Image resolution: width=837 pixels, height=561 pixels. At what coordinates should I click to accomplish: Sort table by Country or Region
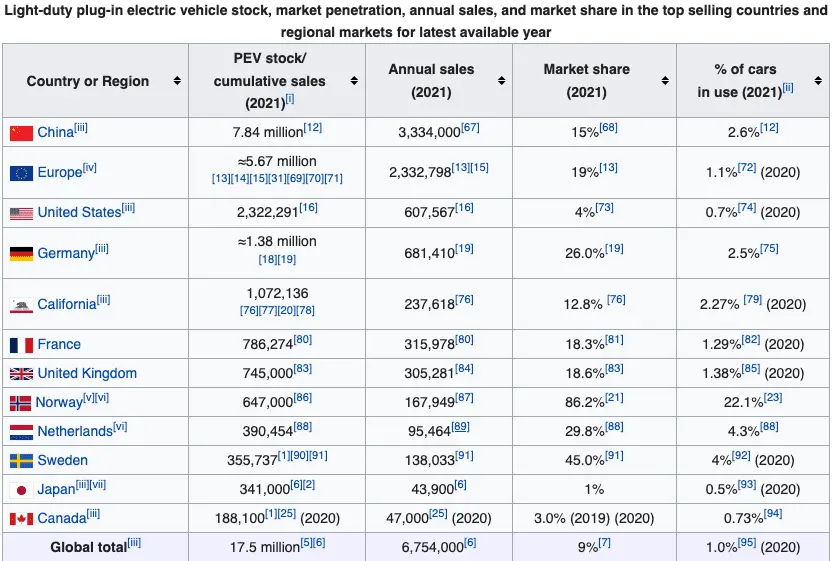click(x=177, y=81)
